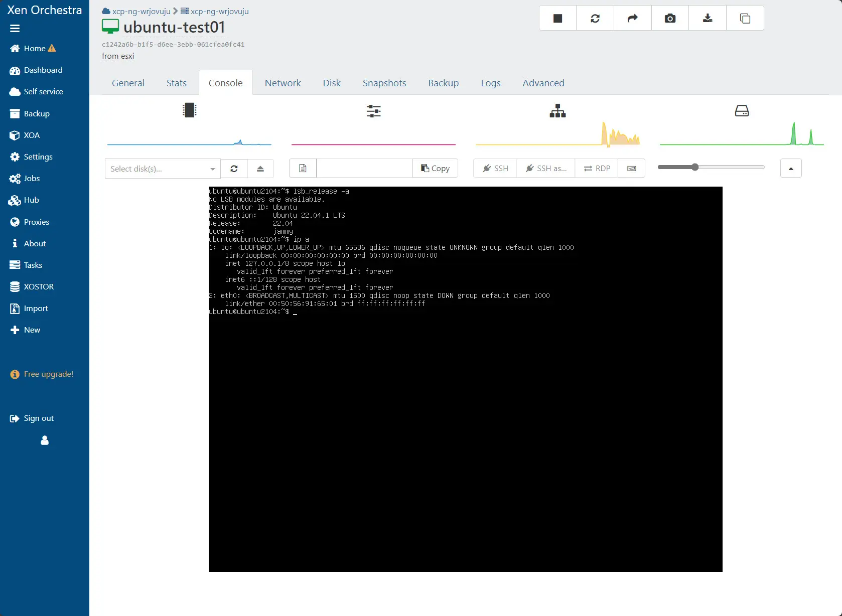Open the xcp-ng-wrjovuju pool breadcrumb link
Viewport: 842px width, 616px height.
pyautogui.click(x=136, y=11)
